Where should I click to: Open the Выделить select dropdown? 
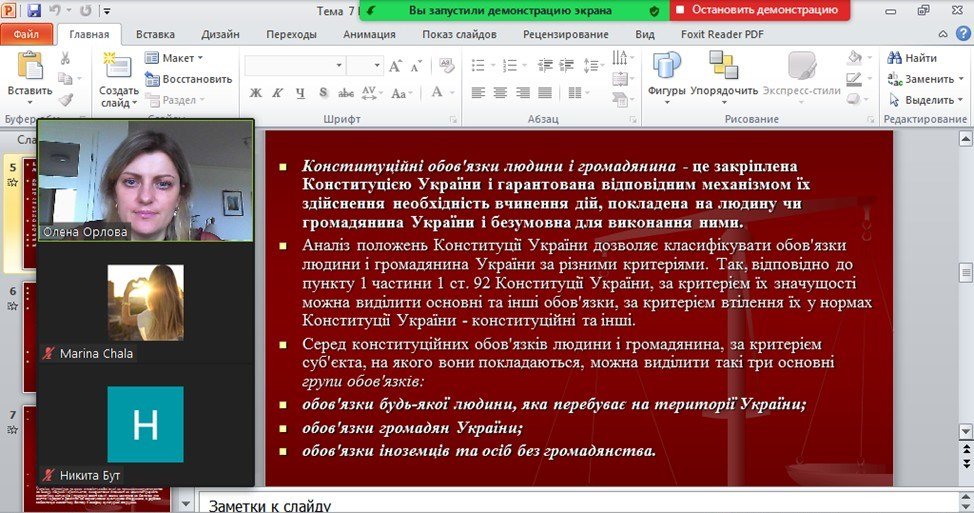pos(927,100)
